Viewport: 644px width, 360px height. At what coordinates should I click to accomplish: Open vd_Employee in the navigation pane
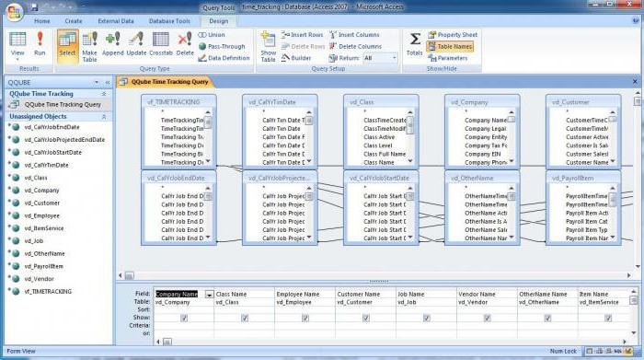point(42,215)
